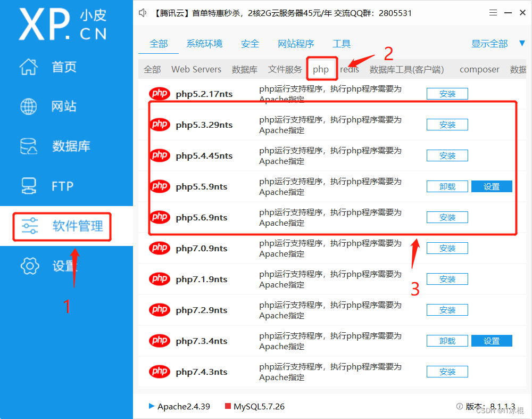Switch to the 系统环境 tab
The width and height of the screenshot is (532, 419).
[x=204, y=44]
